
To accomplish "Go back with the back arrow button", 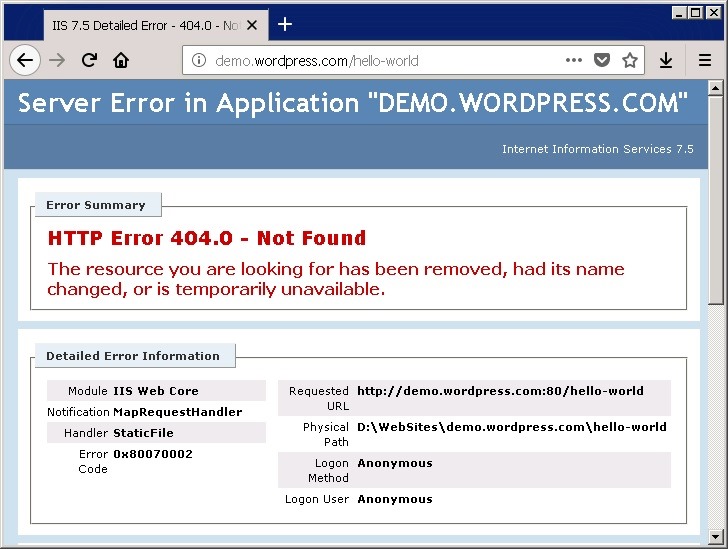I will [25, 60].
